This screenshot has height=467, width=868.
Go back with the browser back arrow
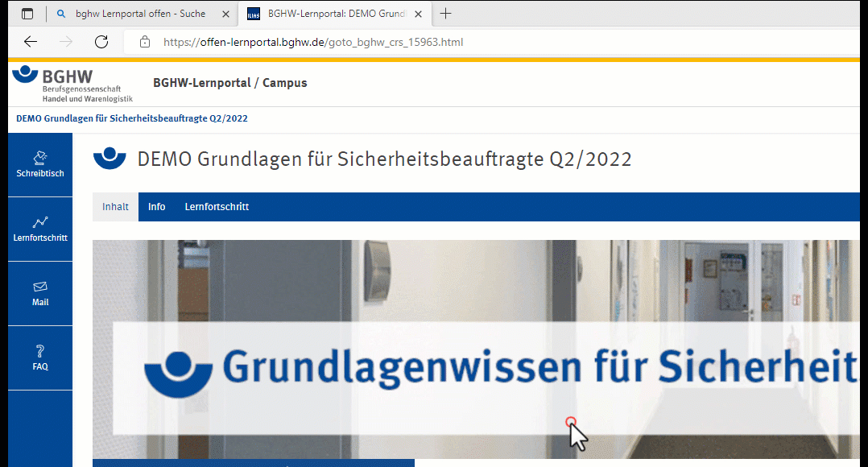pyautogui.click(x=31, y=42)
